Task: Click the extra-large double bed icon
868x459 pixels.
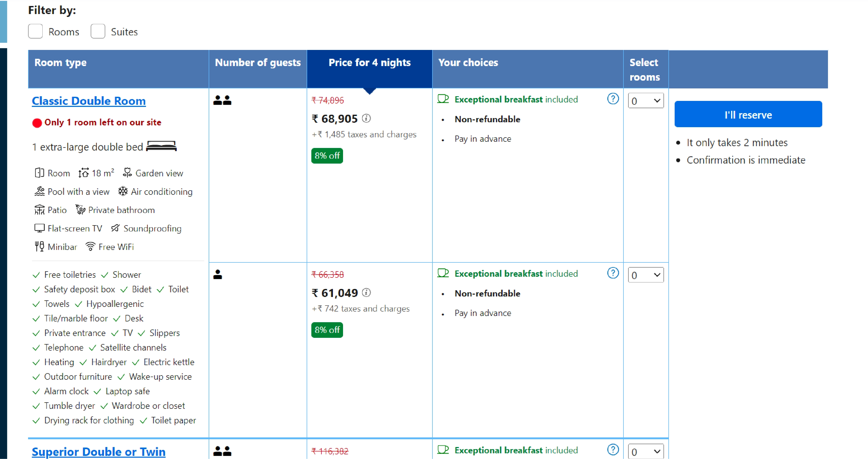Action: click(x=161, y=146)
